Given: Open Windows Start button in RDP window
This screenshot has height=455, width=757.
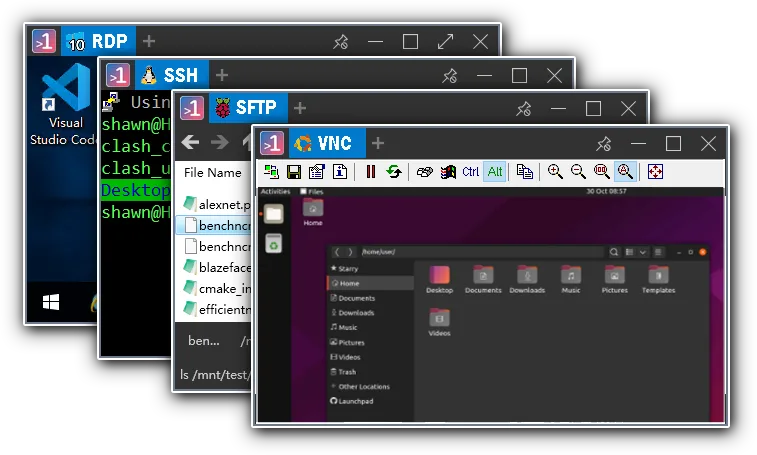Looking at the screenshot, I should pyautogui.click(x=51, y=303).
